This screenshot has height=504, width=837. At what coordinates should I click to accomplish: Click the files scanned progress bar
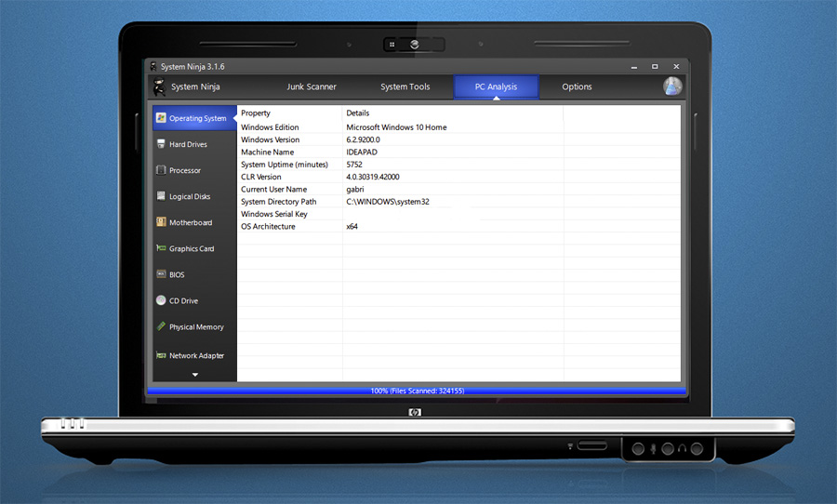(417, 391)
